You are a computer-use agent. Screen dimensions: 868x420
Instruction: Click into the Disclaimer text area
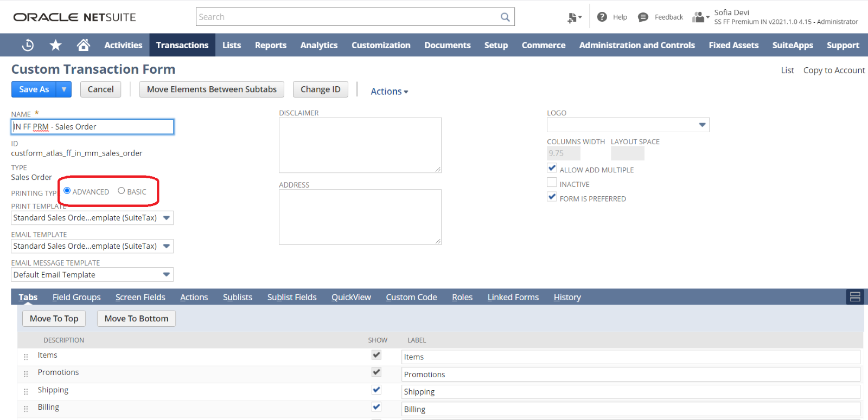[x=360, y=145]
